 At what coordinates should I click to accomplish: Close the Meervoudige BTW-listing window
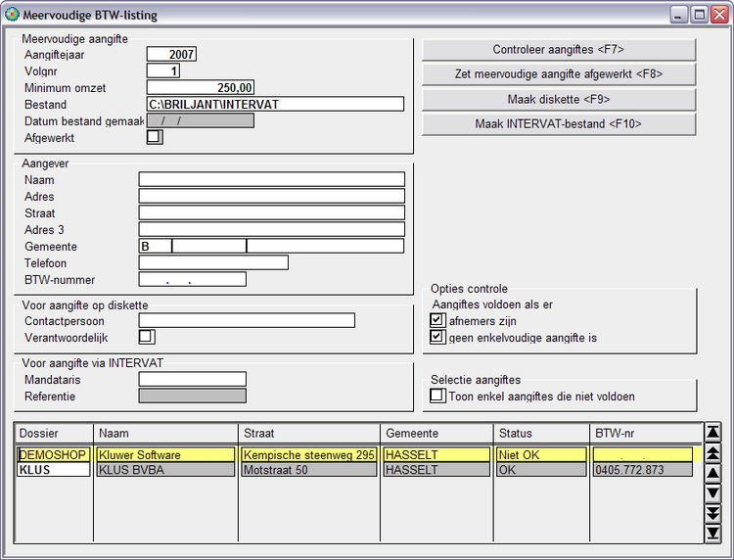719,15
